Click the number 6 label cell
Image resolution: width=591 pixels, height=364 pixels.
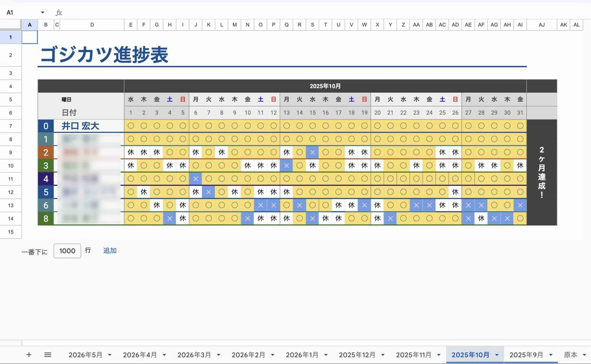pos(46,206)
